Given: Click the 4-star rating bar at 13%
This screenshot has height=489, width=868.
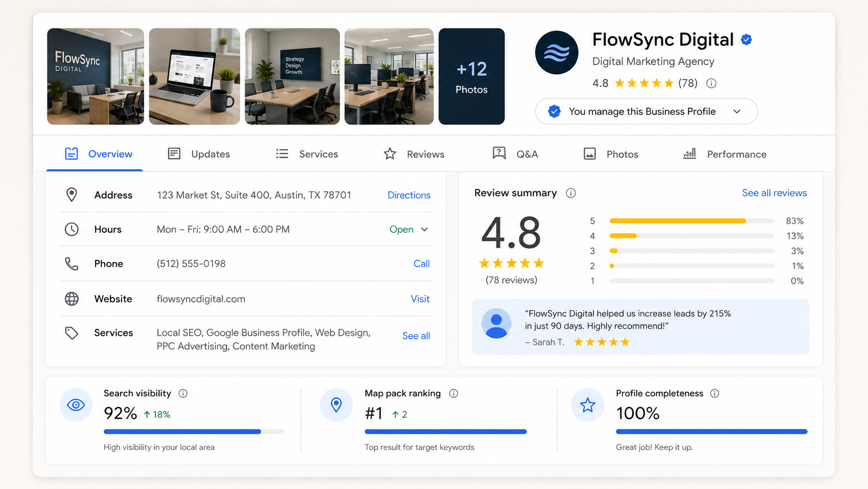Looking at the screenshot, I should [692, 236].
